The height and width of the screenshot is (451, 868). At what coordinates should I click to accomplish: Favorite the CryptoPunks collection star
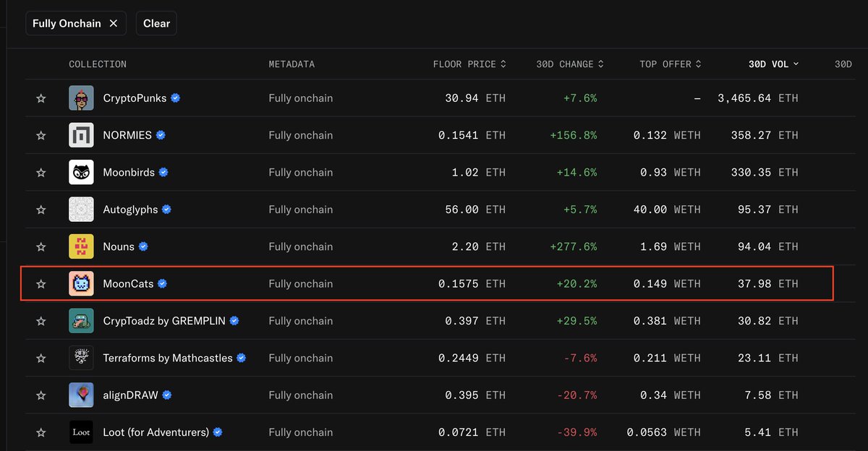41,98
